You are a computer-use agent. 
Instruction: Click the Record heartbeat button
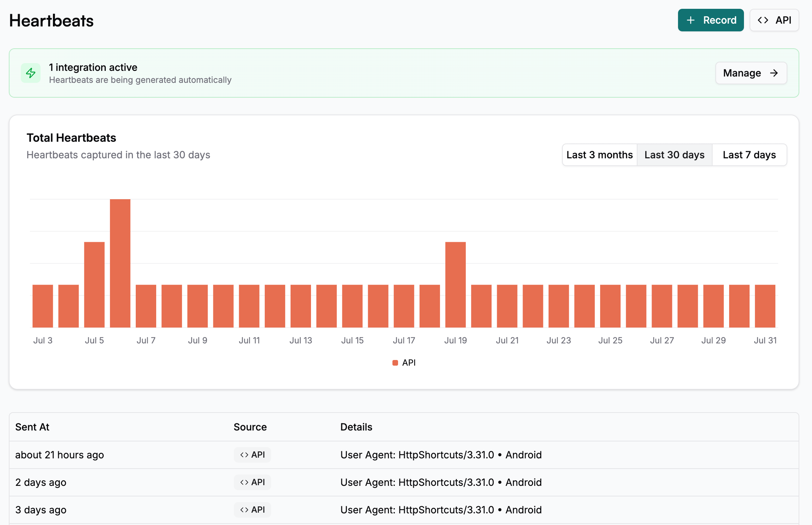[x=710, y=20]
